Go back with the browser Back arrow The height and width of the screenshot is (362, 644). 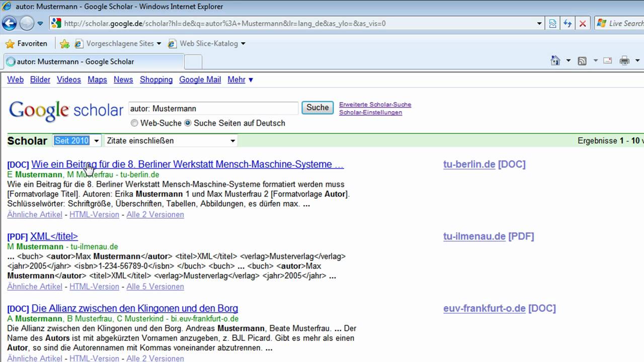pyautogui.click(x=10, y=23)
